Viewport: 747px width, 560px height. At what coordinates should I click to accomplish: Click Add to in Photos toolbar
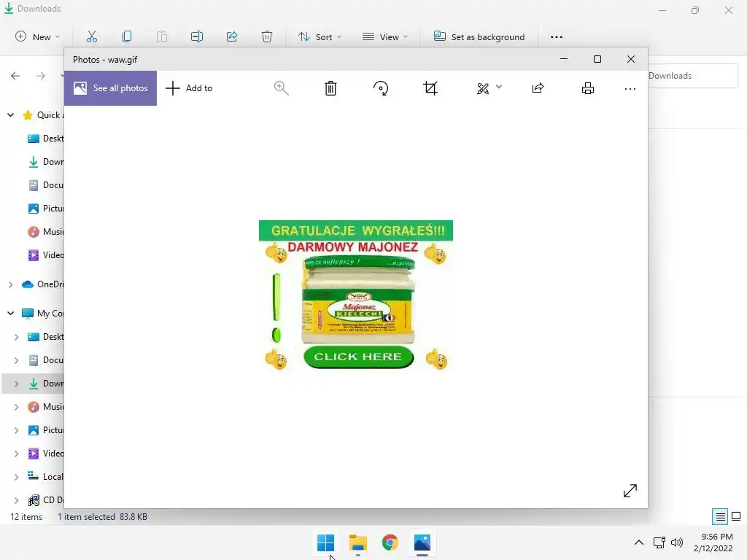point(189,88)
